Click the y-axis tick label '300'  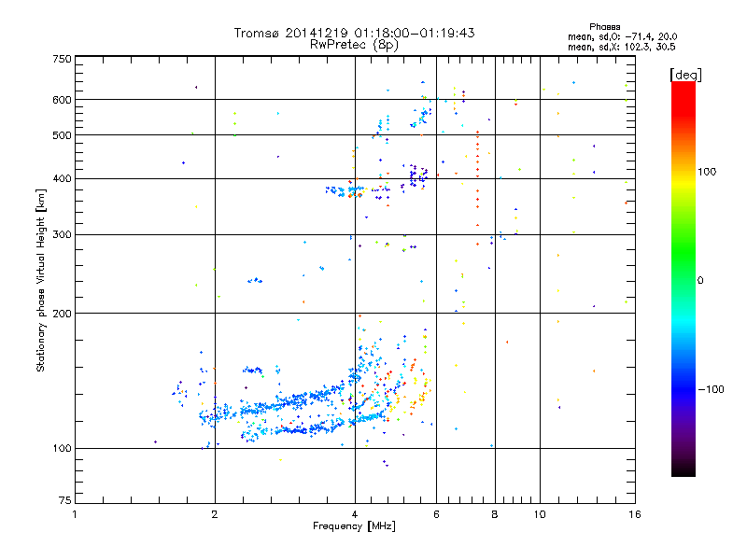point(62,235)
